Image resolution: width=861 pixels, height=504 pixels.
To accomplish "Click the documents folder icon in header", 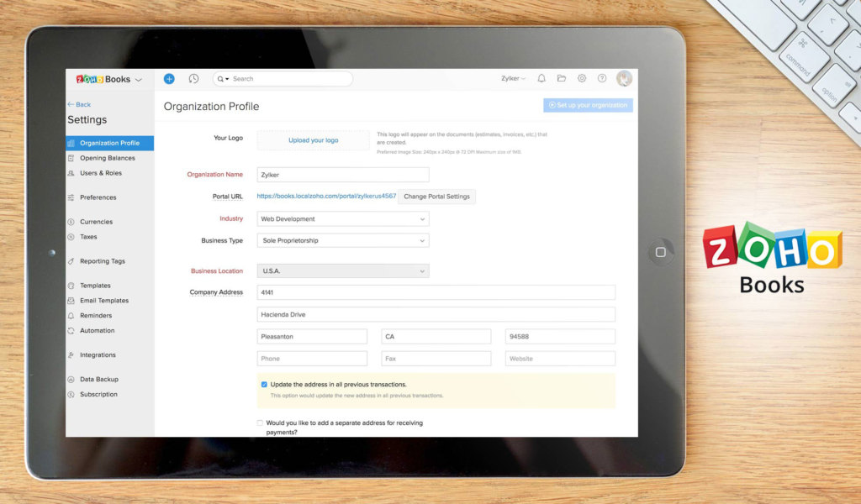I will [562, 79].
